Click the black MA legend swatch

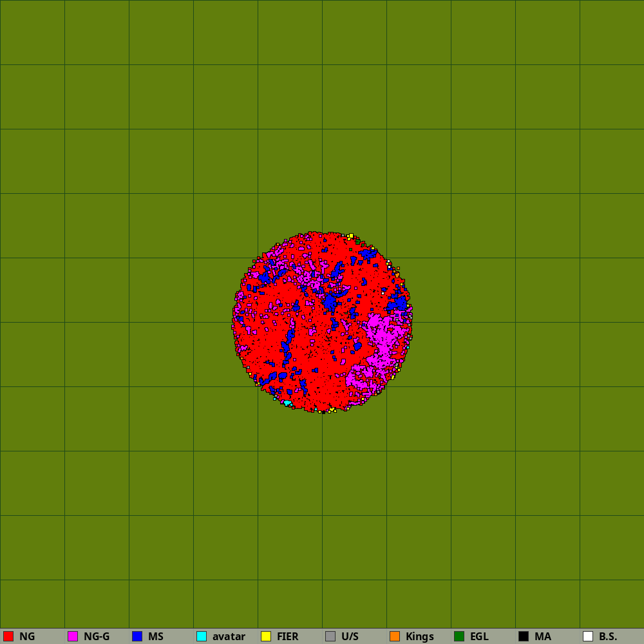tap(524, 636)
